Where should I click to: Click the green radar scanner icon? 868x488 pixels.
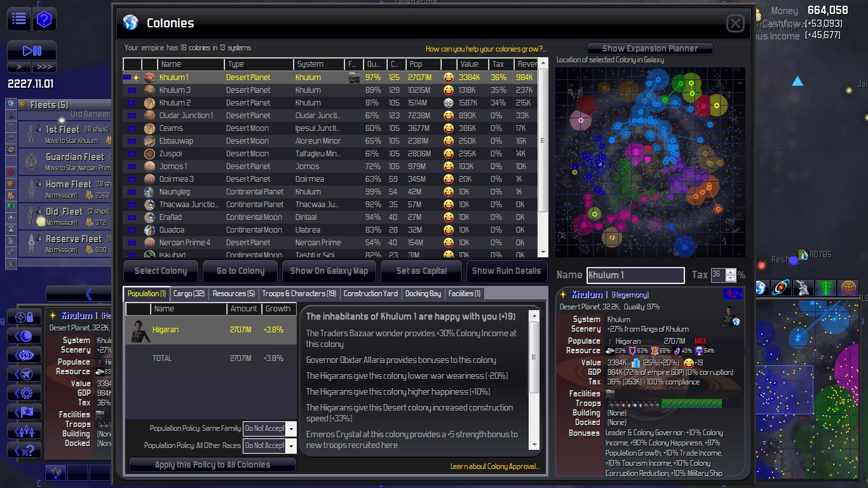pos(825,288)
